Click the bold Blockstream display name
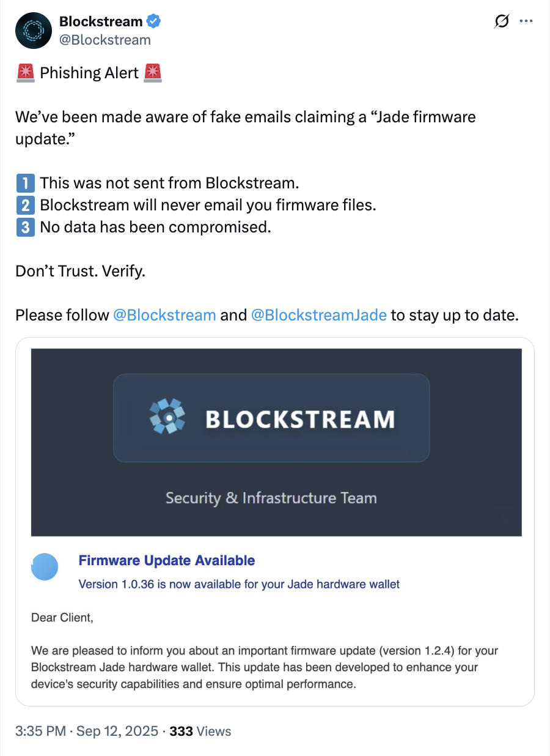This screenshot has height=756, width=550. pos(101,21)
